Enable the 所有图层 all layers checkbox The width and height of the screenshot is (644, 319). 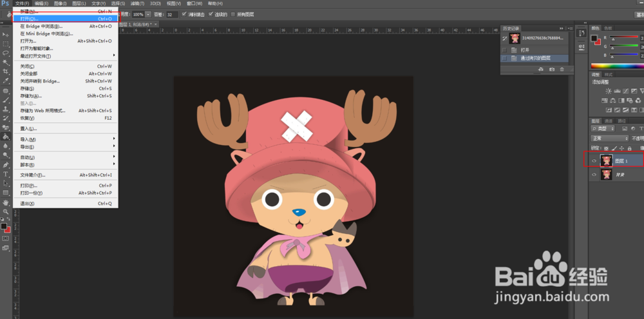click(x=233, y=14)
